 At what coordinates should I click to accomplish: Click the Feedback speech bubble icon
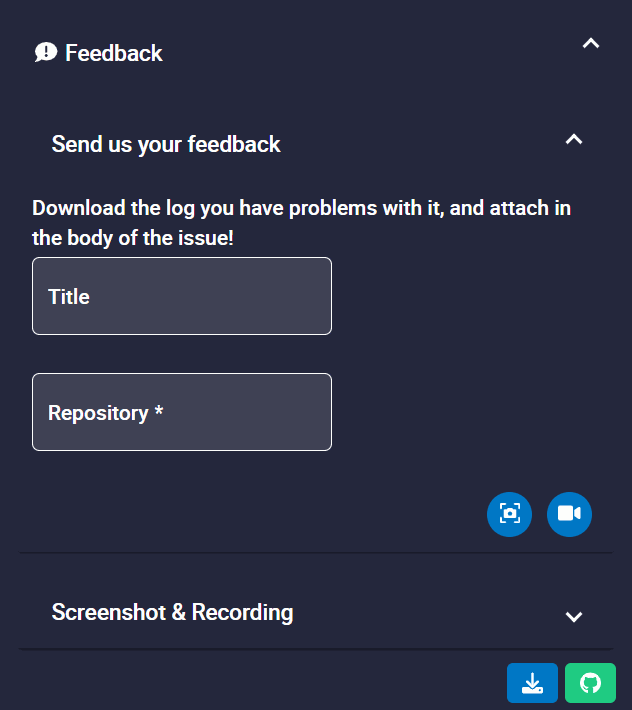coord(46,53)
